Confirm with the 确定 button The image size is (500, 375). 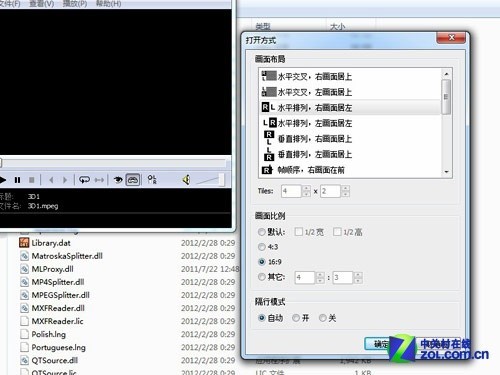[381, 344]
